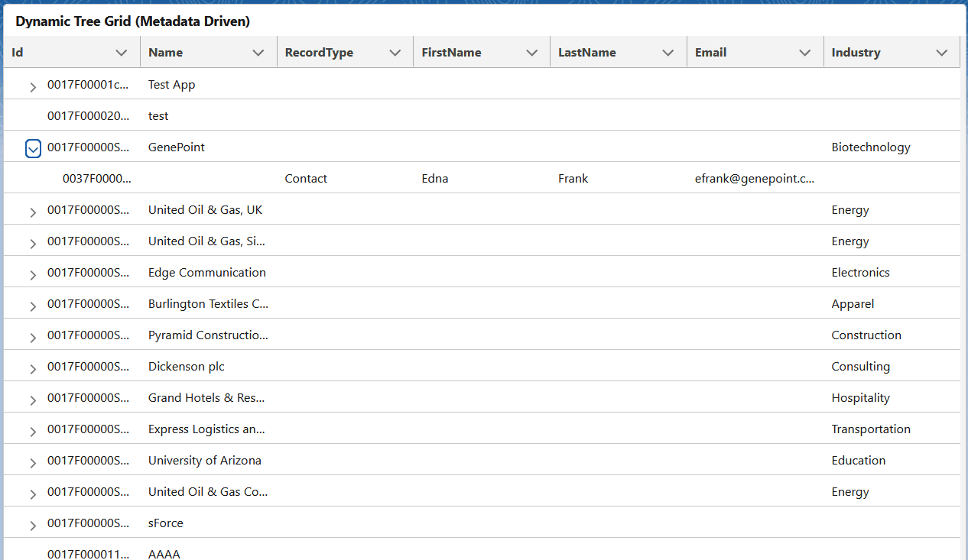Expand University of Arizona row
Viewport: 968px width, 560px height.
(33, 463)
